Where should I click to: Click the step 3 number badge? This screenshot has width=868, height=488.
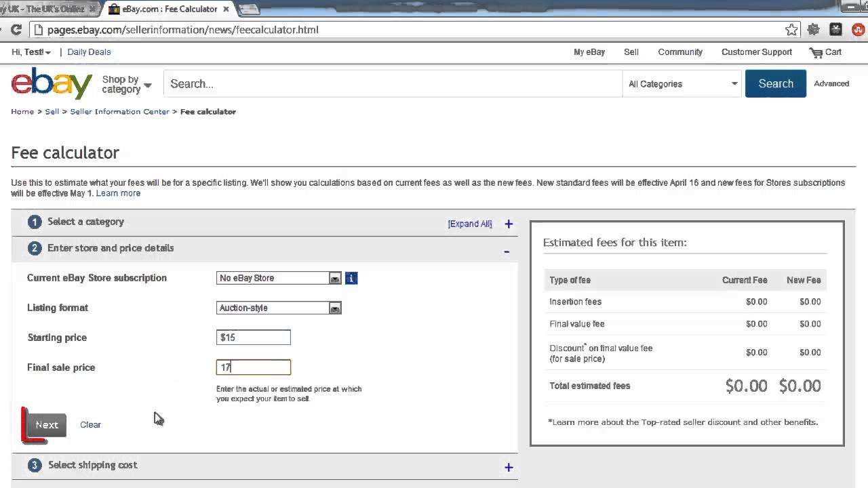(35, 466)
